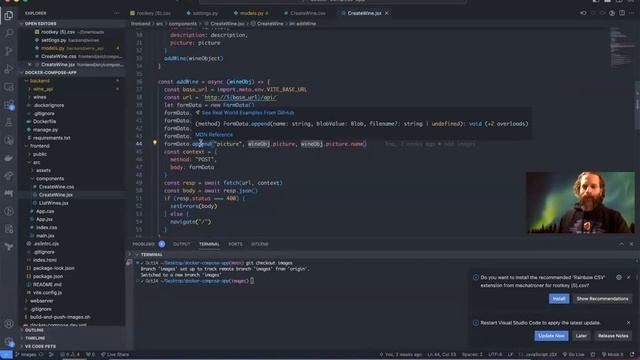The image size is (640, 360).
Task: Open the Extensions view with badge
Action: point(9,104)
